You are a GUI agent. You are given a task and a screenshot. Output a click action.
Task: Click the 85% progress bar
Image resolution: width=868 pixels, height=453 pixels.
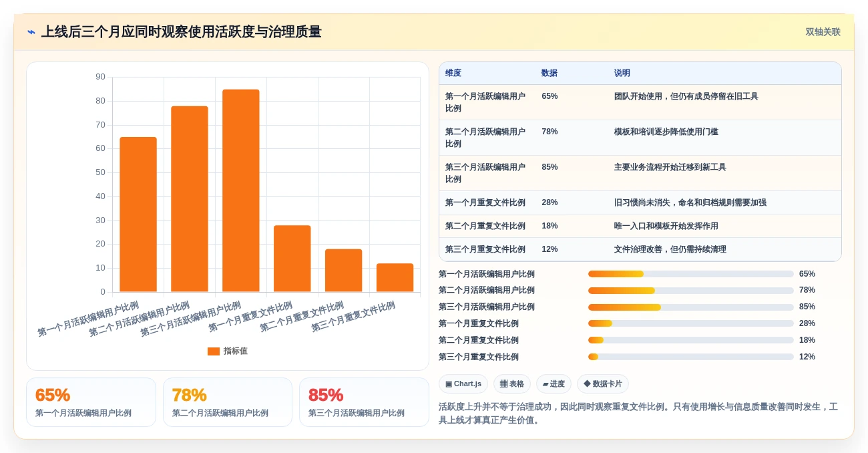click(x=691, y=307)
